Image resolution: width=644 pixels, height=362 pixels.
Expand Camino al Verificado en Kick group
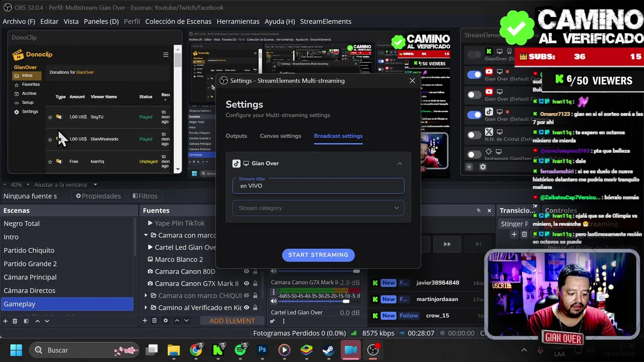(146, 308)
